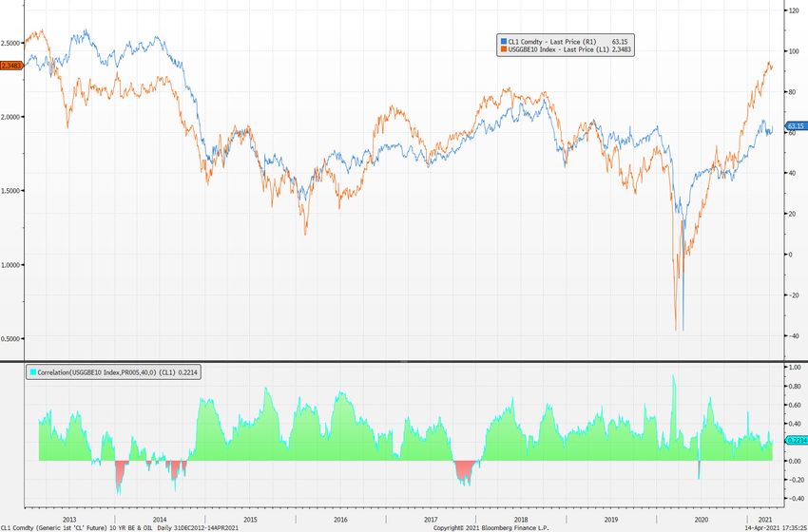Screen dimensions: 808x532
Task: Click the blue CL1 Comdty legend swatch
Action: coord(504,41)
